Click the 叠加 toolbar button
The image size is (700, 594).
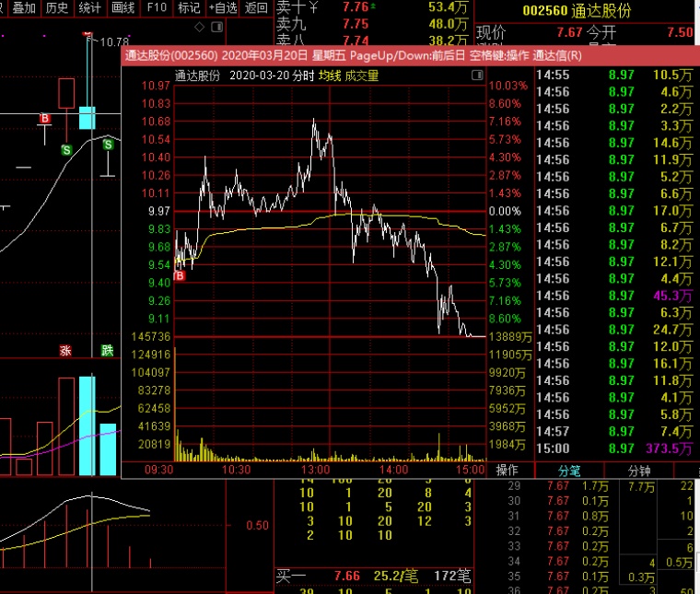click(24, 7)
